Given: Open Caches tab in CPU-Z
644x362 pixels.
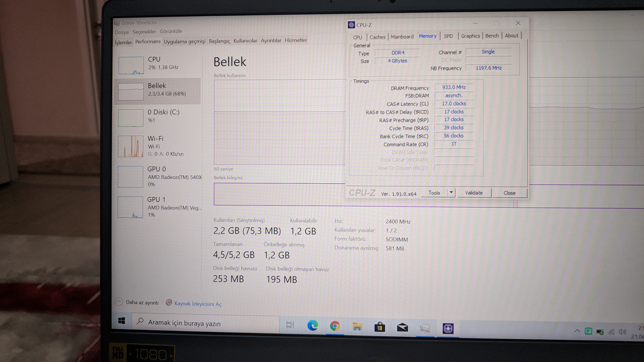Looking at the screenshot, I should (x=377, y=37).
